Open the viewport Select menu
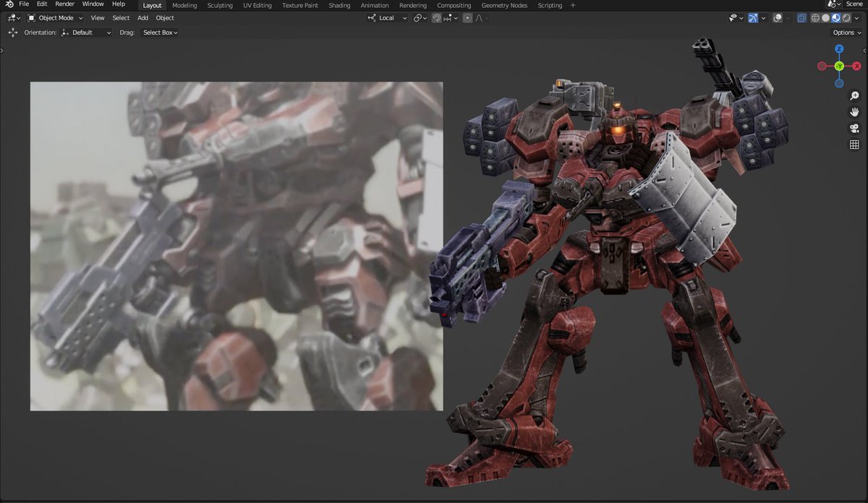The width and height of the screenshot is (868, 503). (x=121, y=17)
